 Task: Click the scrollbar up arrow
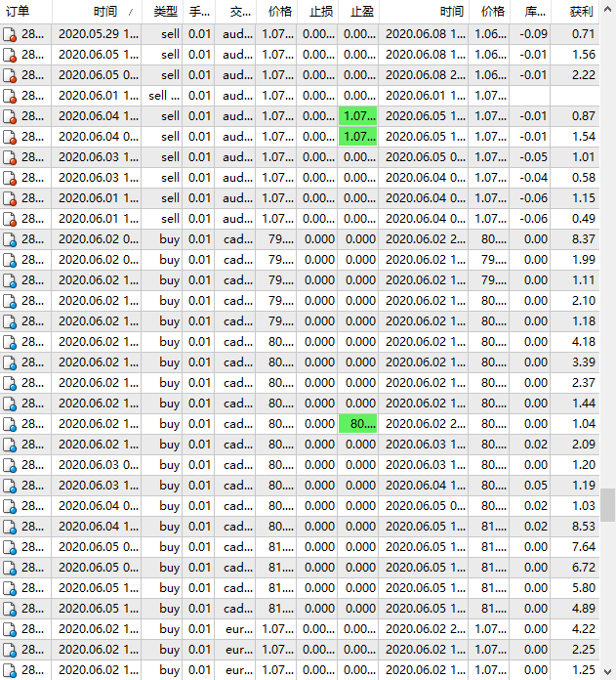tap(608, 9)
